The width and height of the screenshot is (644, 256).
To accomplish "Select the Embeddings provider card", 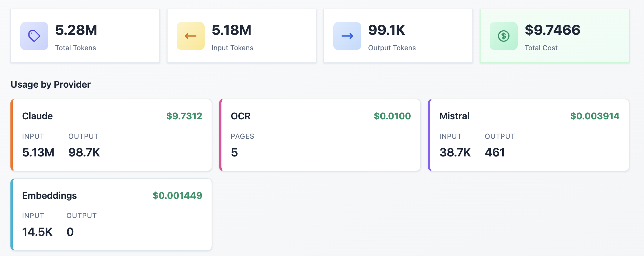I will pyautogui.click(x=111, y=214).
